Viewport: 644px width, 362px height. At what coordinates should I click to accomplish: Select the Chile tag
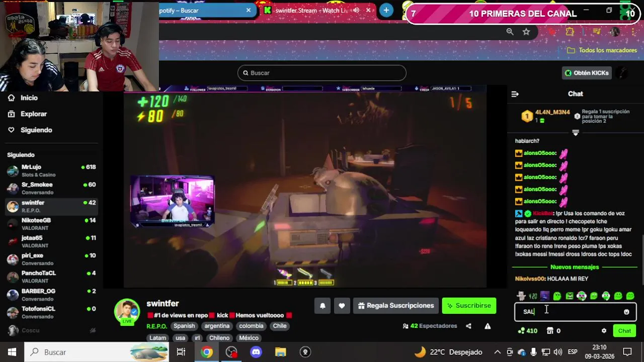(x=280, y=326)
